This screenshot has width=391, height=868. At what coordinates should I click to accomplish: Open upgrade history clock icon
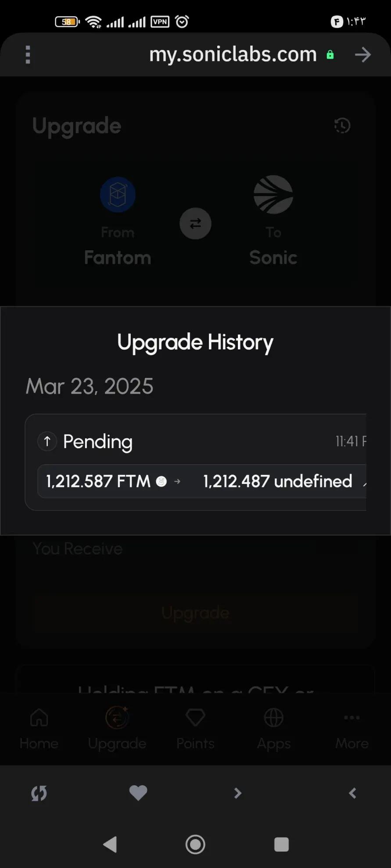pos(342,126)
